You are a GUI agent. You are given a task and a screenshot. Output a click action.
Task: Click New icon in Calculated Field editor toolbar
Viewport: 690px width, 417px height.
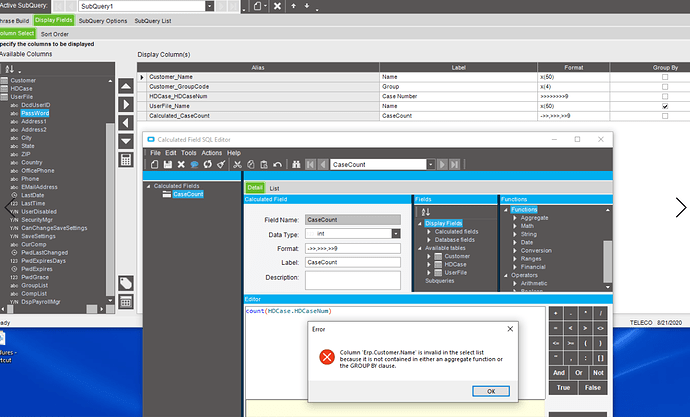point(154,165)
